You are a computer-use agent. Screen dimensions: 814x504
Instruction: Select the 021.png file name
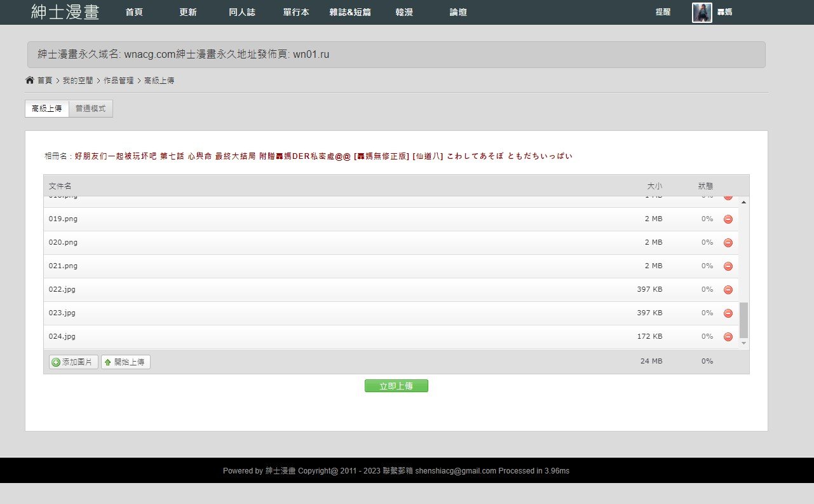coord(63,266)
